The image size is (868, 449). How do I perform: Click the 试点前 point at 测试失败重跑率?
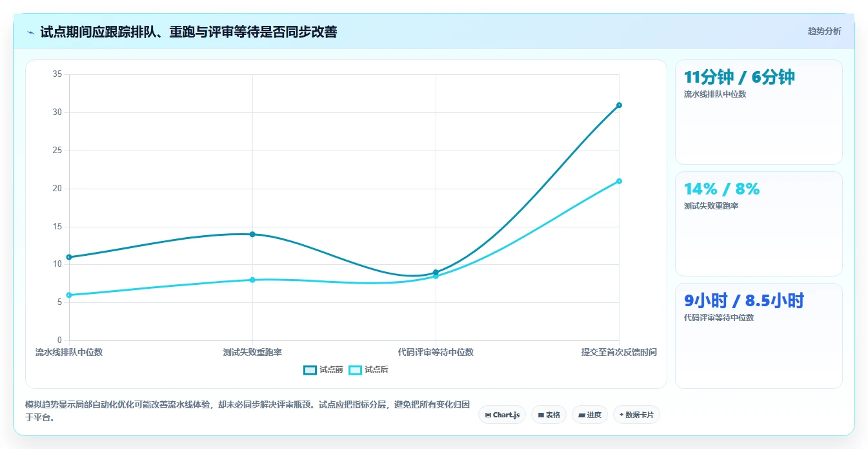pos(252,234)
